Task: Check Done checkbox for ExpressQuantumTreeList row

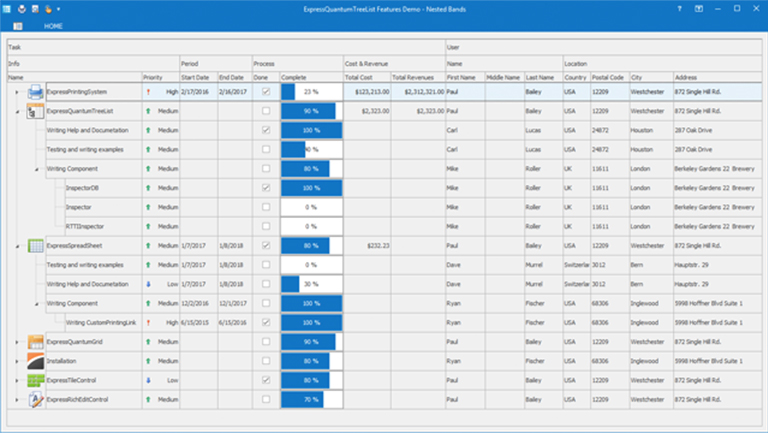Action: pos(265,111)
